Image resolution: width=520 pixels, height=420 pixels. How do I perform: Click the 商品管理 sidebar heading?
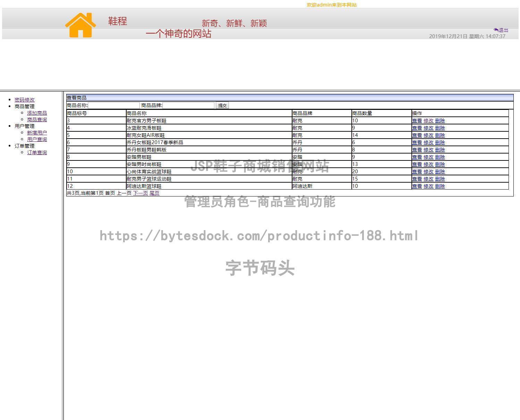point(25,106)
